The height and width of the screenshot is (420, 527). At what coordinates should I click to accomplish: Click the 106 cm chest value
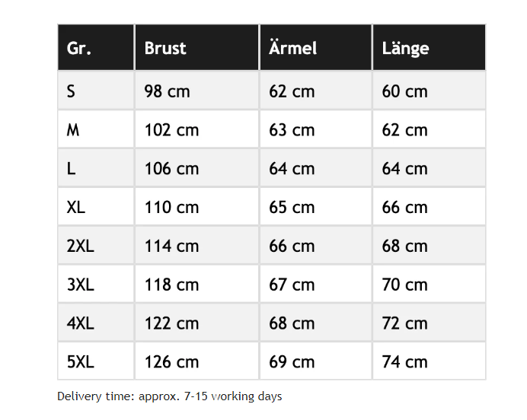[x=171, y=168]
